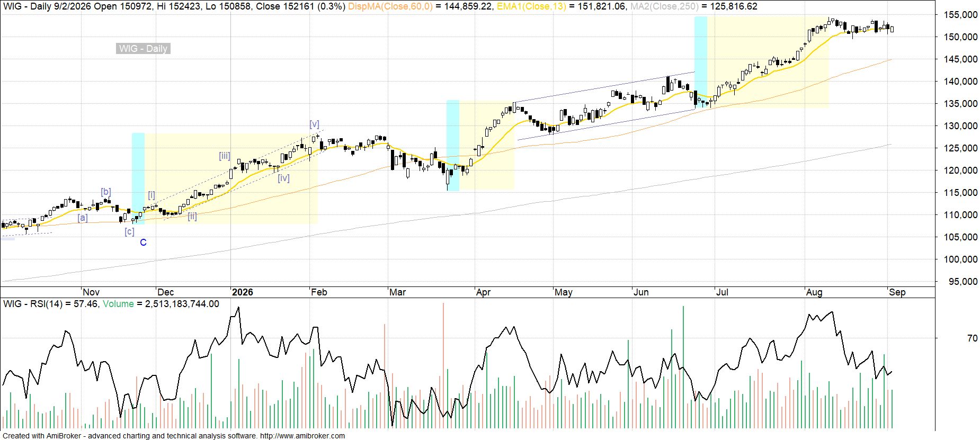Select the [v] wave annotation near Feb
The width and height of the screenshot is (980, 440).
tap(315, 124)
